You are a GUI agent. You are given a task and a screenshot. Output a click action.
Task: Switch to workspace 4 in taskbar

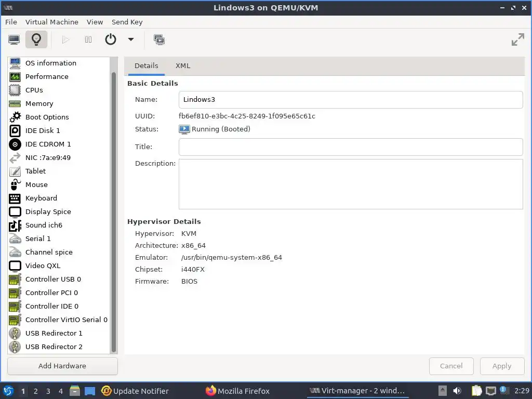pos(61,391)
